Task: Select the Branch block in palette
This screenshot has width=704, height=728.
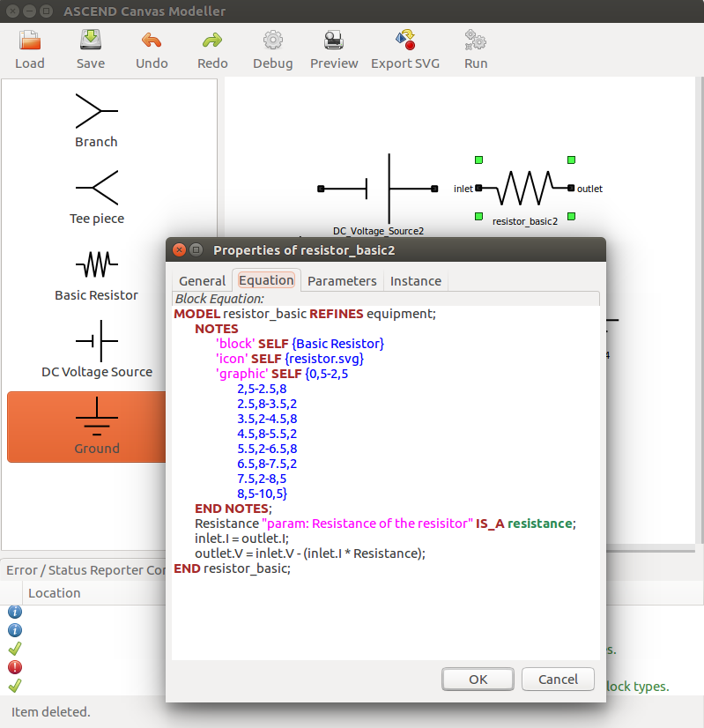Action: tap(96, 121)
